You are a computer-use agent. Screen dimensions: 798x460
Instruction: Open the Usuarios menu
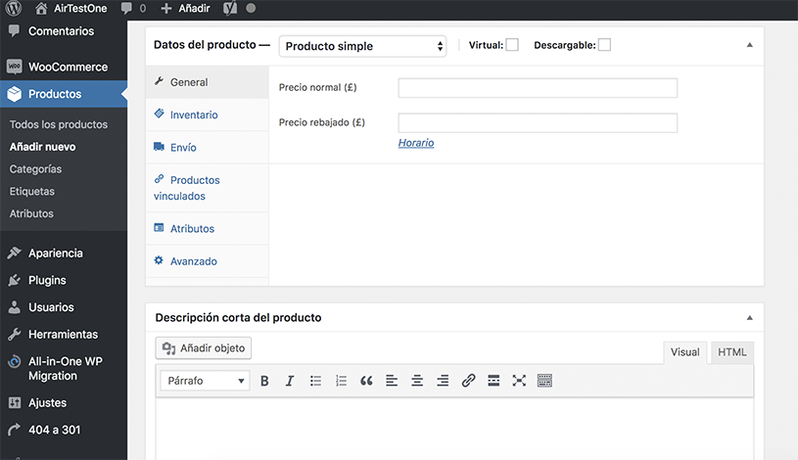coord(64,307)
